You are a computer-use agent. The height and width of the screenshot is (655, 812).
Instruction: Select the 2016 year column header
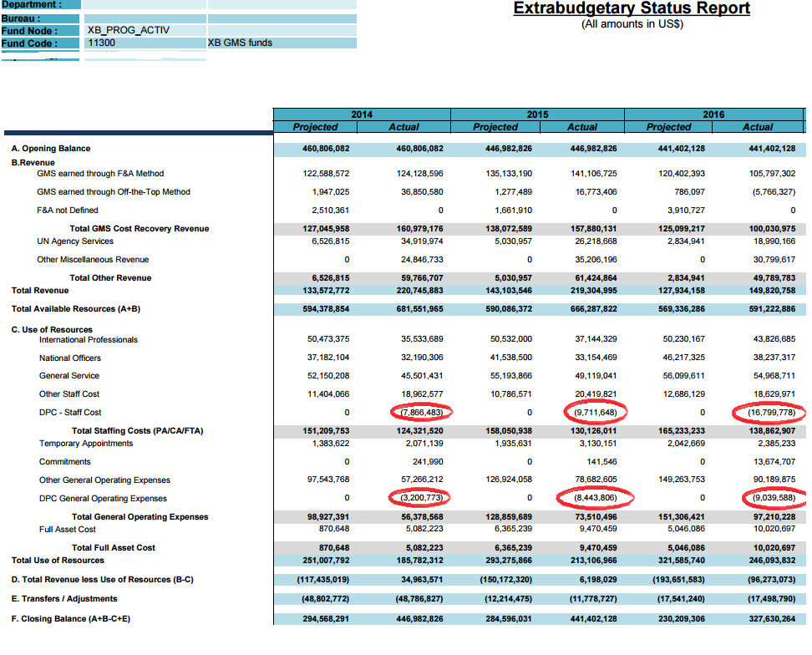(713, 114)
